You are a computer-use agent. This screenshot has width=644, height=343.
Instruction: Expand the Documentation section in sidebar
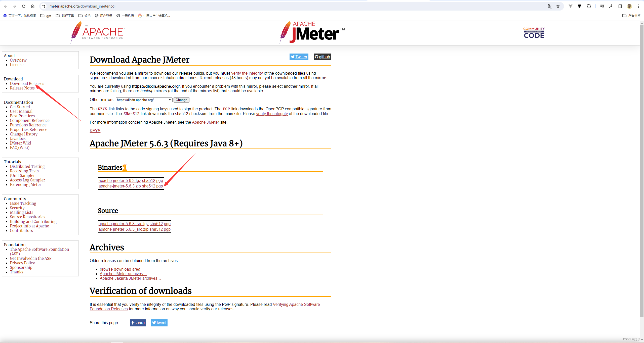tap(18, 102)
